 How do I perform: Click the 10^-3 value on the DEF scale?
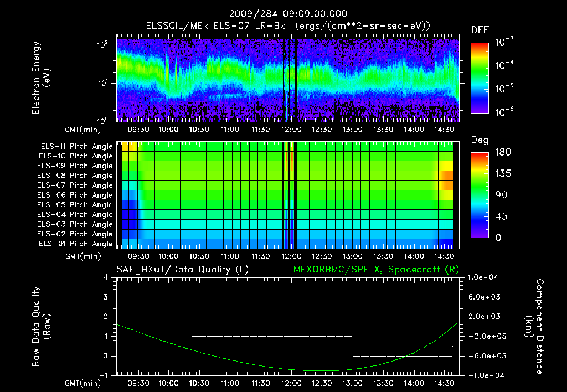(504, 42)
